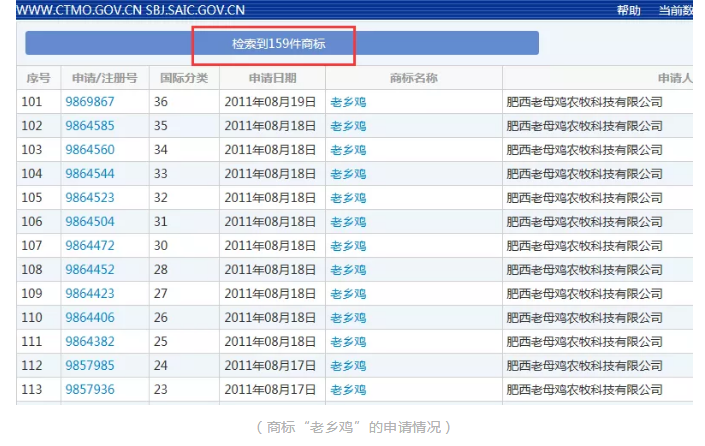Open registration number 9869867 link
This screenshot has height=446, width=705.
point(89,102)
